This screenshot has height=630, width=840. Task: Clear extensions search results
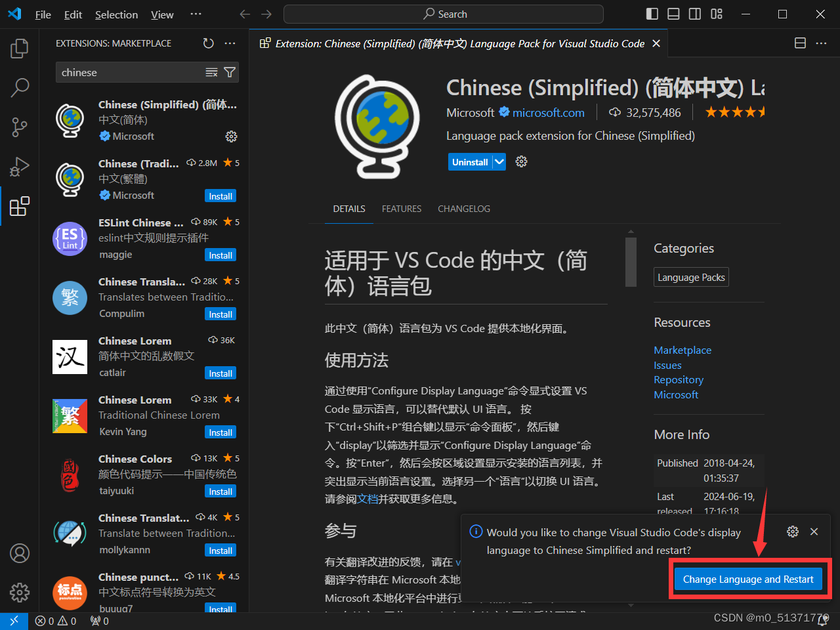click(211, 72)
